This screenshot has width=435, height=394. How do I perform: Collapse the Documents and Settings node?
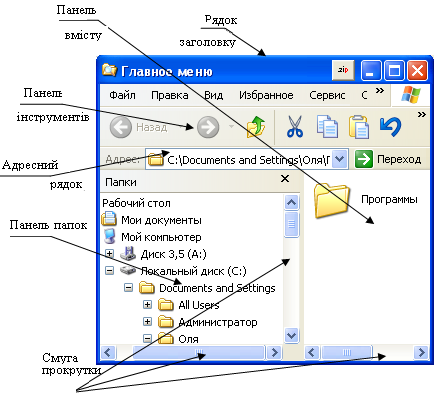128,287
